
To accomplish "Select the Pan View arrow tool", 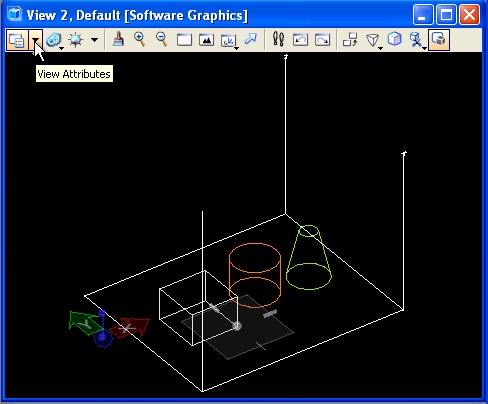I will (x=250, y=39).
